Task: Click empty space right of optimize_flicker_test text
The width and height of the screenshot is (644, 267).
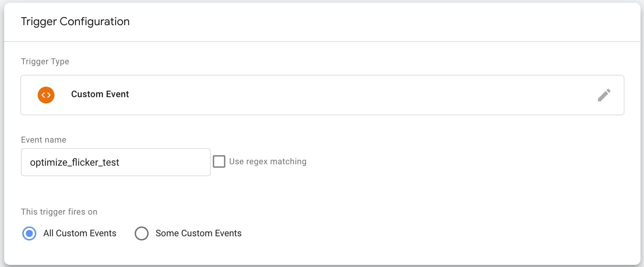Action: 164,162
